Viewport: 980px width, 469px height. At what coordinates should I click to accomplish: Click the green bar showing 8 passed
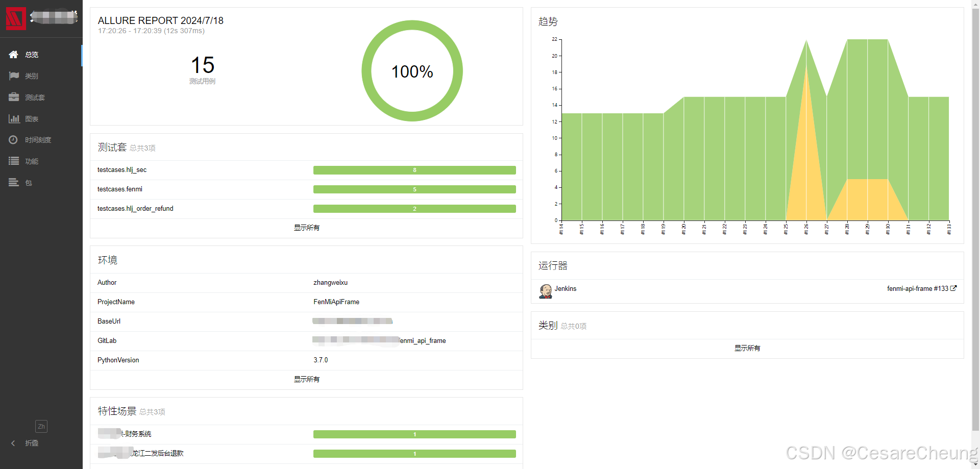pos(414,170)
